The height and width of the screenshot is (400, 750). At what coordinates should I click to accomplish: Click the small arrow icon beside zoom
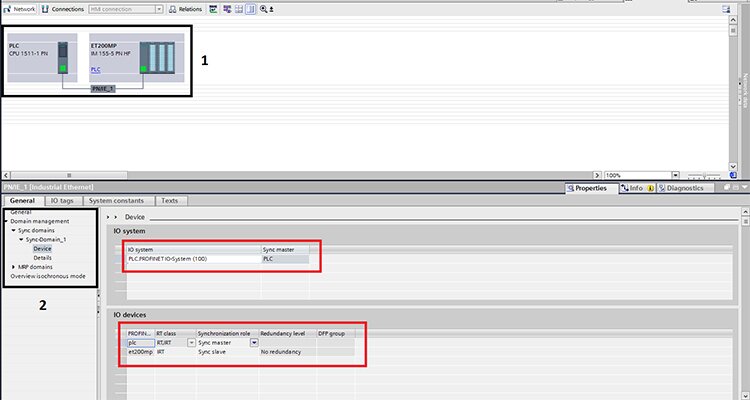click(x=271, y=9)
